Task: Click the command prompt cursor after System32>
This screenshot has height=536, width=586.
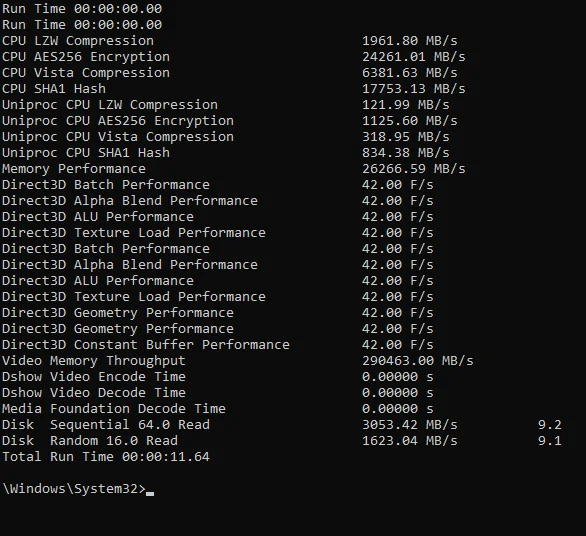Action: pos(150,493)
